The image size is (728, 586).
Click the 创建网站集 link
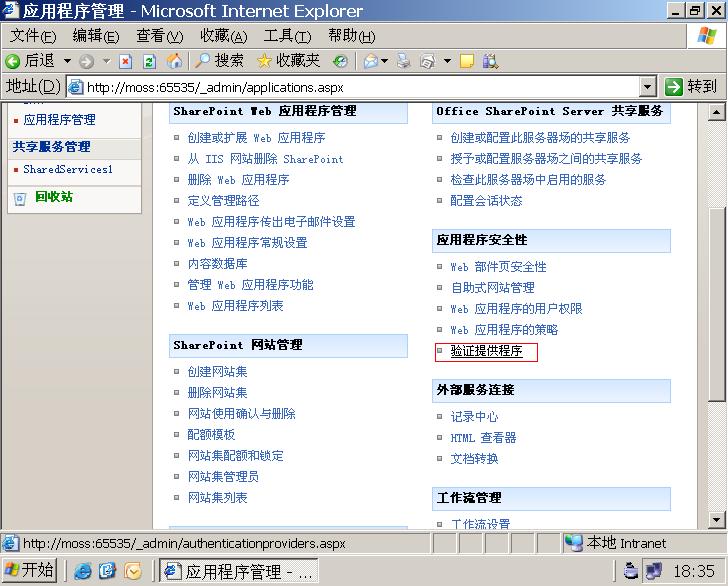217,372
